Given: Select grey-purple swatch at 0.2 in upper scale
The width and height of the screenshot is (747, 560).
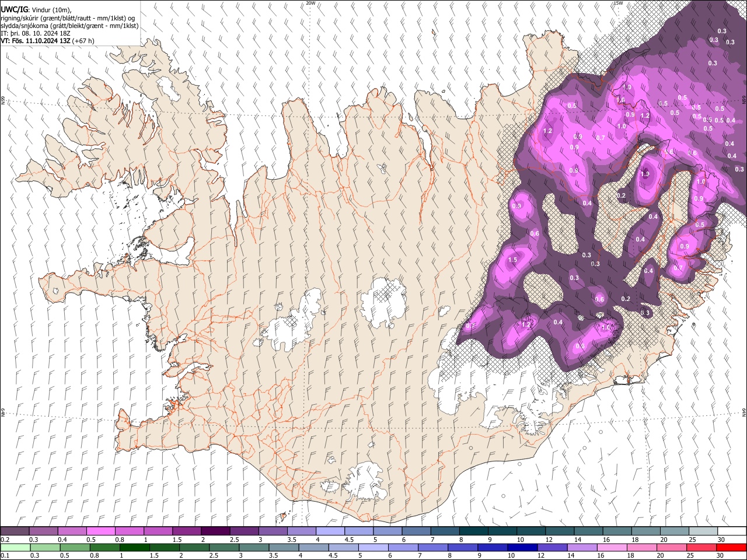Looking at the screenshot, I should pos(15,531).
